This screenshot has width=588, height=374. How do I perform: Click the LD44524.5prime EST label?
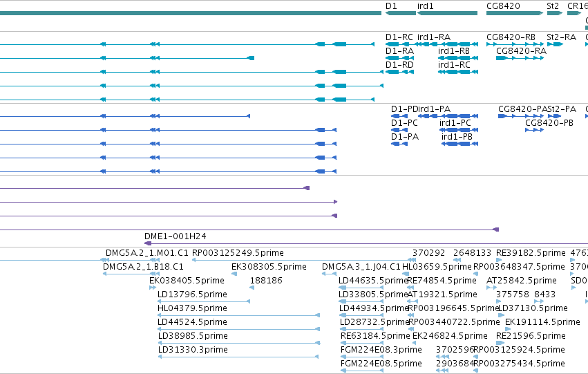point(192,322)
